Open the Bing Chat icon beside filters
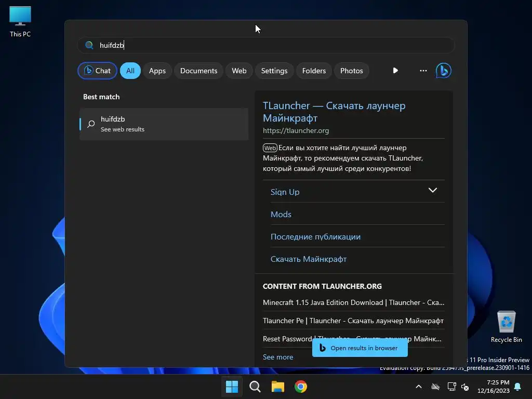Image resolution: width=532 pixels, height=399 pixels. tap(443, 71)
